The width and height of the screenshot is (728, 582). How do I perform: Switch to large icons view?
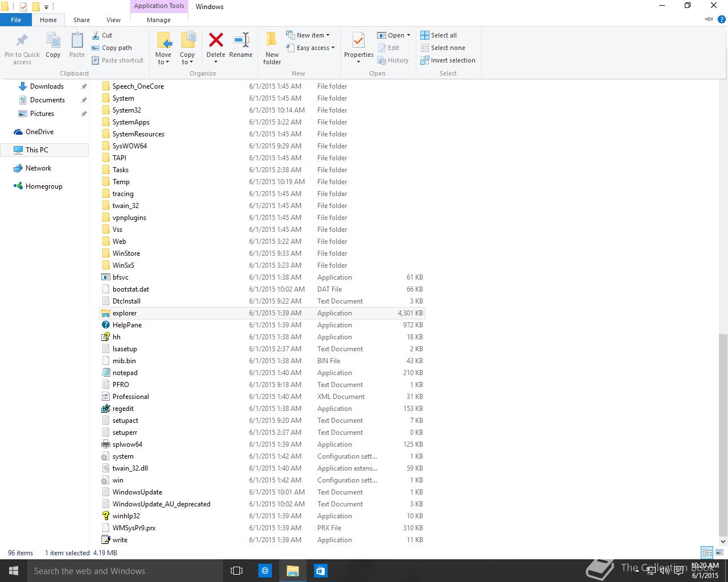tap(719, 552)
